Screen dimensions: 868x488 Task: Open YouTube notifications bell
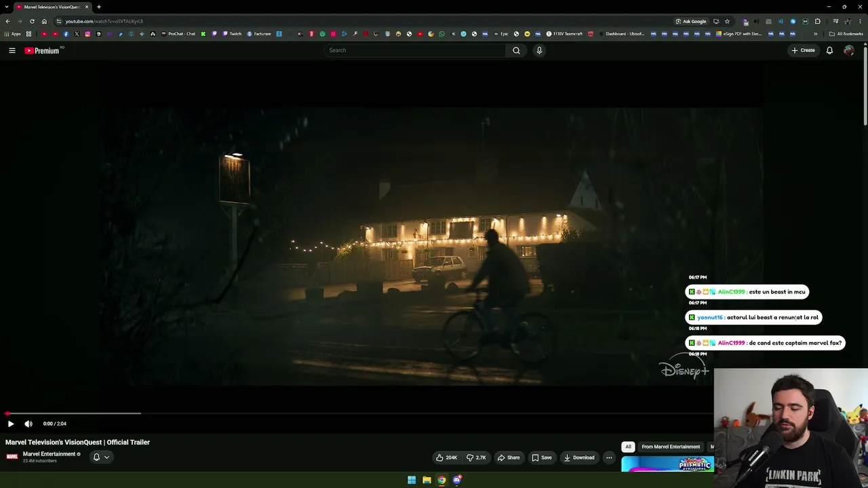coord(829,50)
